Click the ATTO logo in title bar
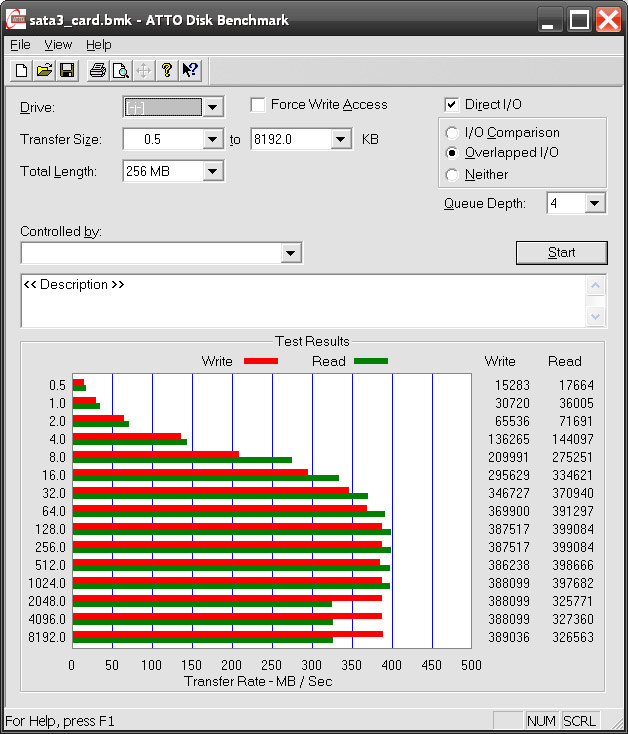The width and height of the screenshot is (628, 734). pyautogui.click(x=15, y=19)
